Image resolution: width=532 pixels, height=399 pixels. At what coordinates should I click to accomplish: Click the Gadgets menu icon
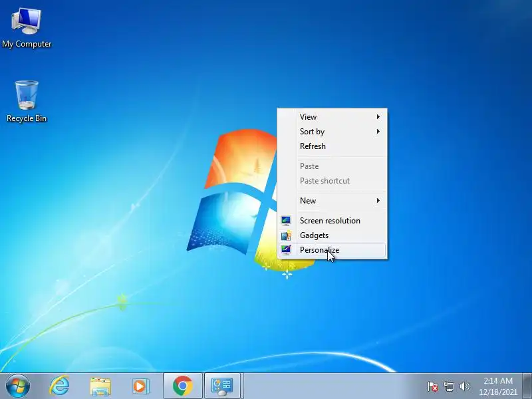click(x=286, y=235)
